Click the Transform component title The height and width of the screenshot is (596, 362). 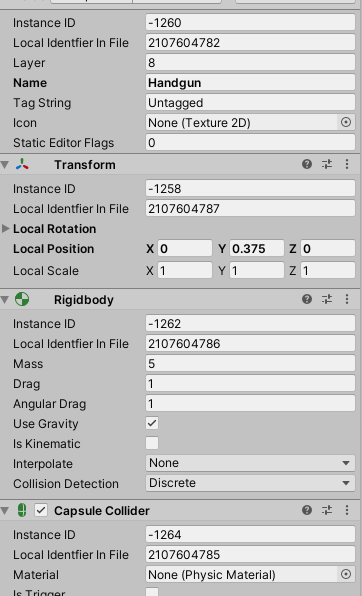click(x=85, y=165)
